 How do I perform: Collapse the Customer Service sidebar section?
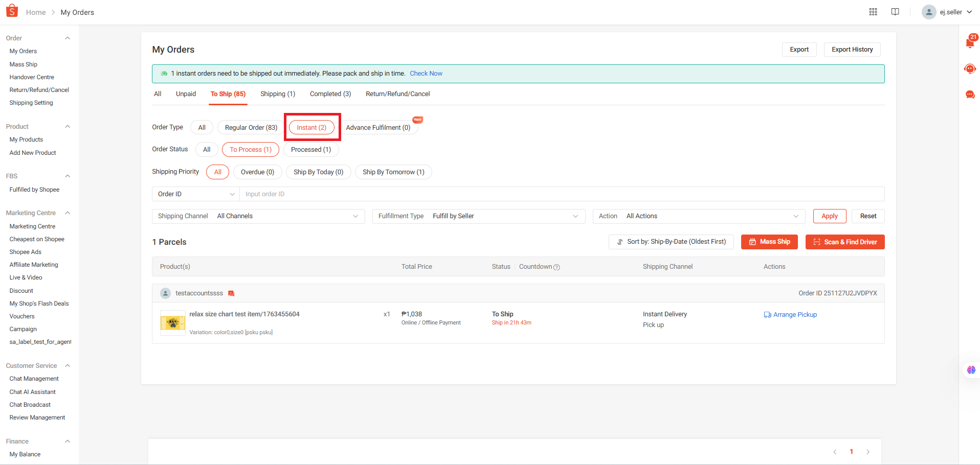68,366
